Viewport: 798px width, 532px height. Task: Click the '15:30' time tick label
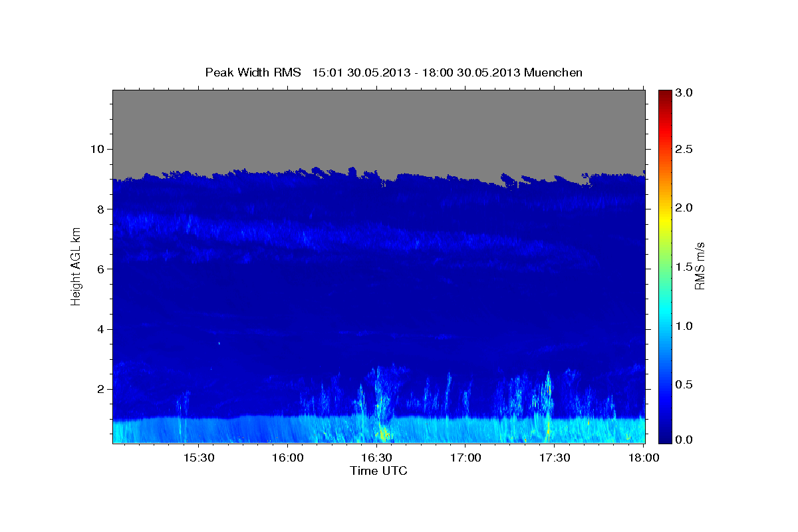199,458
